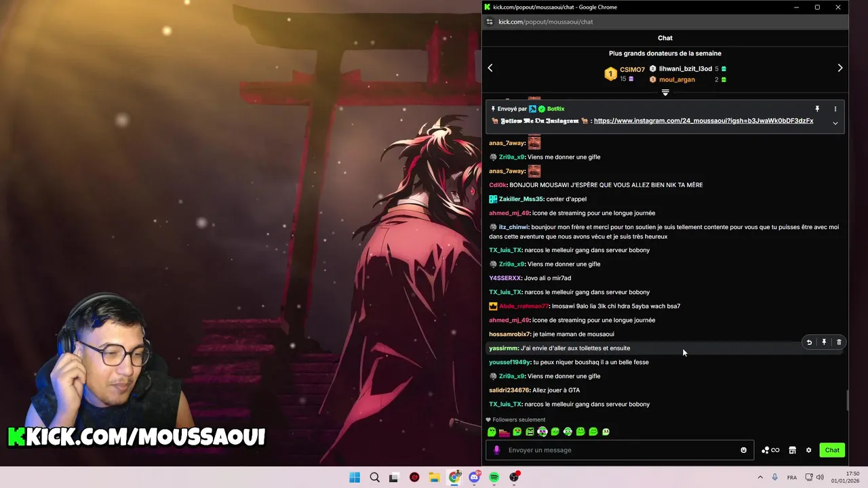Image resolution: width=868 pixels, height=488 pixels.
Task: Open Task View on taskbar
Action: click(393, 477)
